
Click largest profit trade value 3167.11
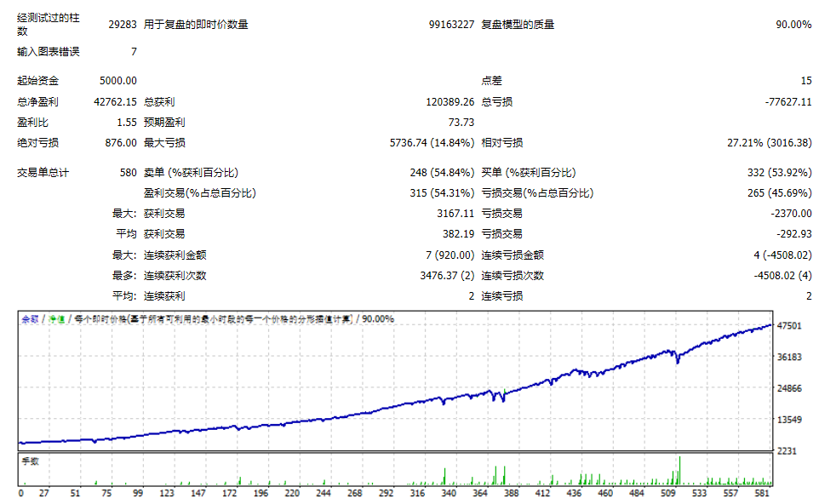coord(455,214)
